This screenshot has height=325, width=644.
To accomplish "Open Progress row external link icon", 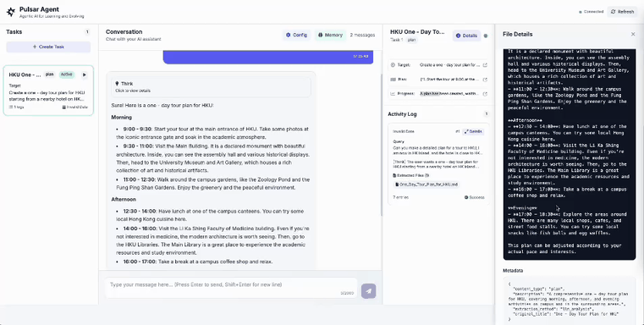I will pyautogui.click(x=485, y=94).
